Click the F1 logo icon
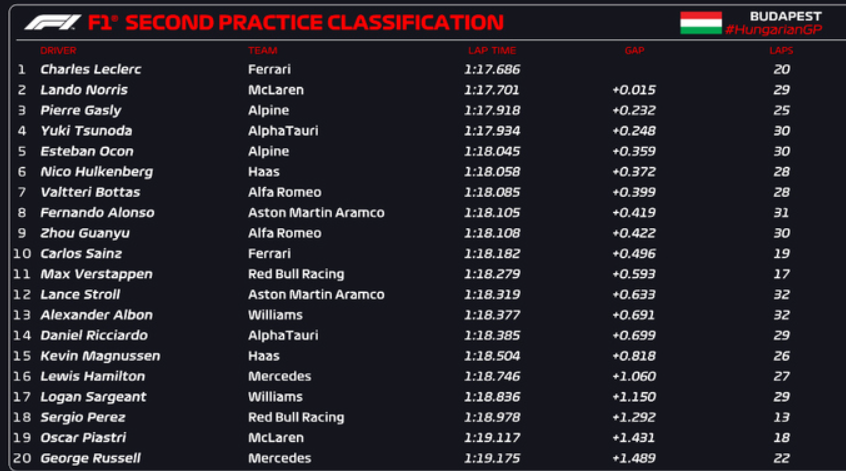This screenshot has width=846, height=471. (x=52, y=22)
